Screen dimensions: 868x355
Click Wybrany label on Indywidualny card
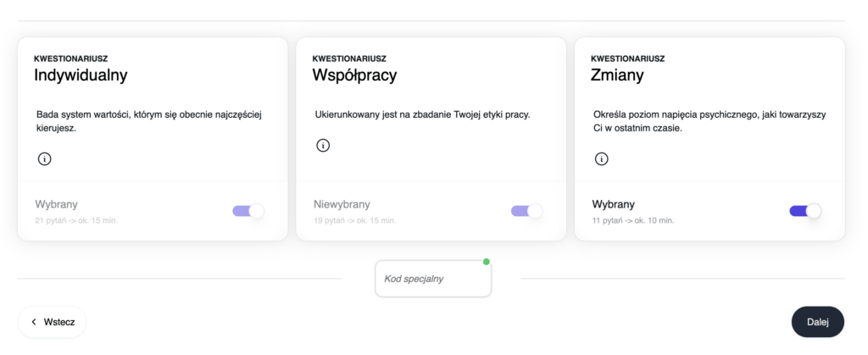[x=57, y=204]
